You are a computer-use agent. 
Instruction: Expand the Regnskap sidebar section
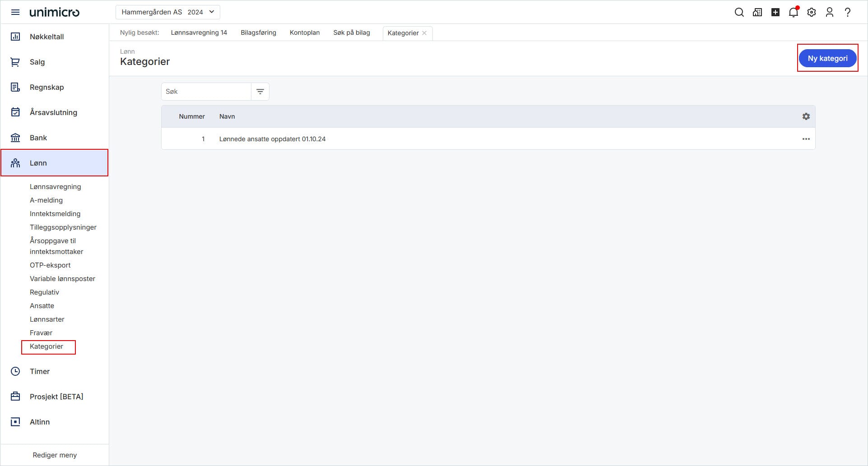(55, 87)
